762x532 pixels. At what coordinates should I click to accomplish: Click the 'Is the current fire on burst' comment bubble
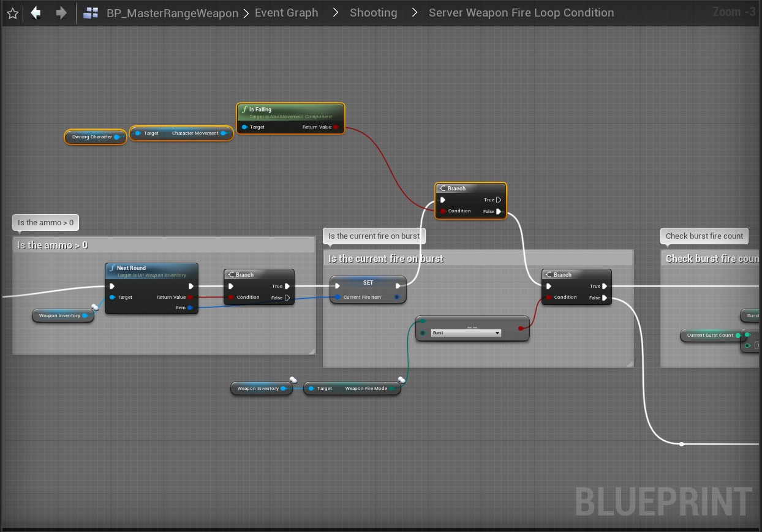pos(374,236)
